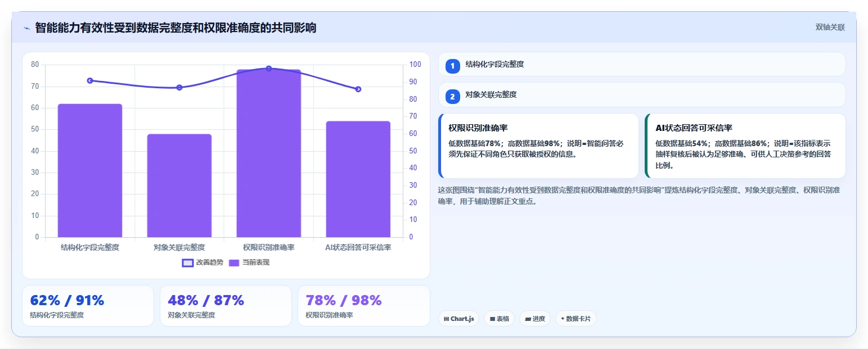Click the 数据卡片 tag
868x349 pixels.
(575, 319)
